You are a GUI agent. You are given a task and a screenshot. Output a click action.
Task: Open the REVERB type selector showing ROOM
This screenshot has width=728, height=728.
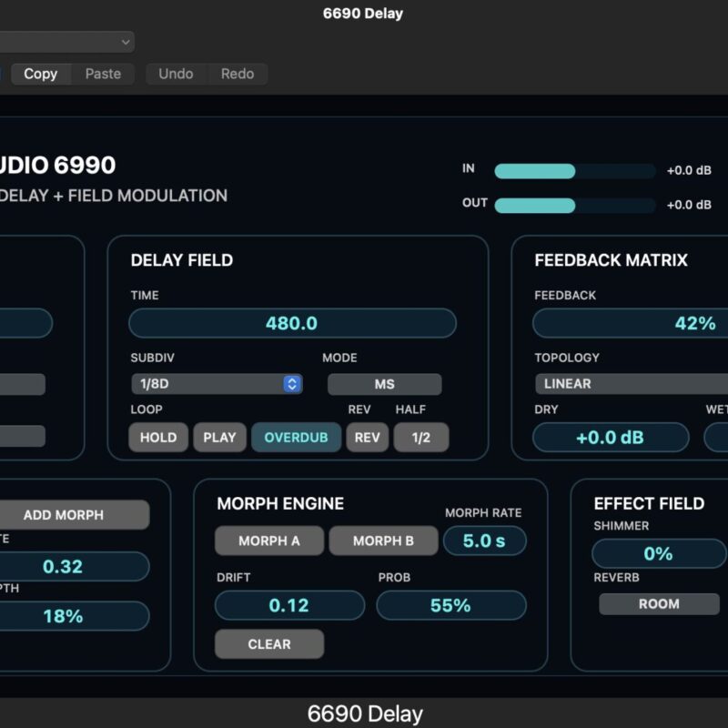click(x=657, y=603)
